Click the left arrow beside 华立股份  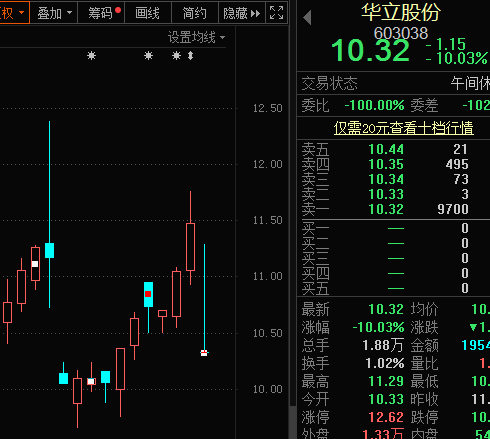(x=307, y=17)
